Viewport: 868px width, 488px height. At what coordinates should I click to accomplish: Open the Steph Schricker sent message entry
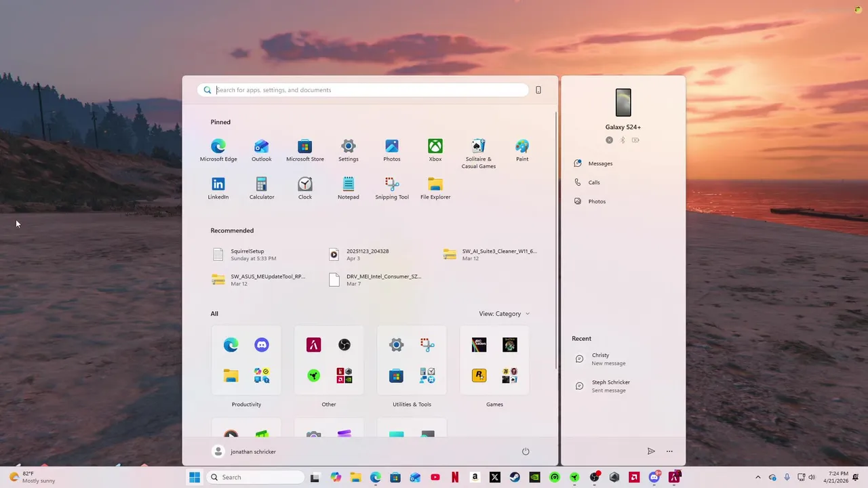623,386
